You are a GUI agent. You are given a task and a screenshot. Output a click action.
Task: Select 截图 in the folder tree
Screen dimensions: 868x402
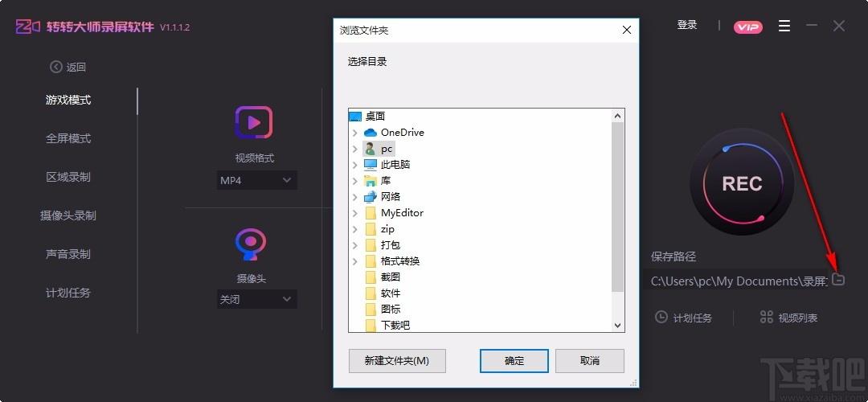pyautogui.click(x=391, y=277)
